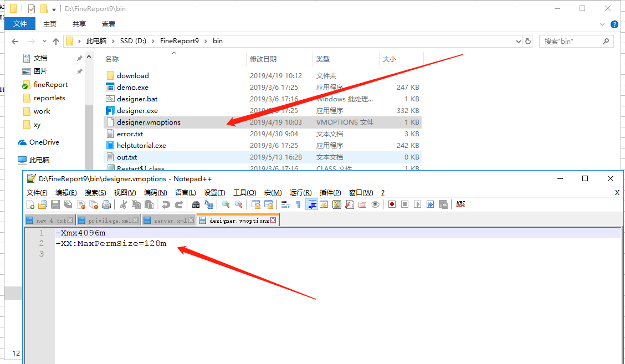
Task: Sort by 名称 column header
Action: point(112,59)
